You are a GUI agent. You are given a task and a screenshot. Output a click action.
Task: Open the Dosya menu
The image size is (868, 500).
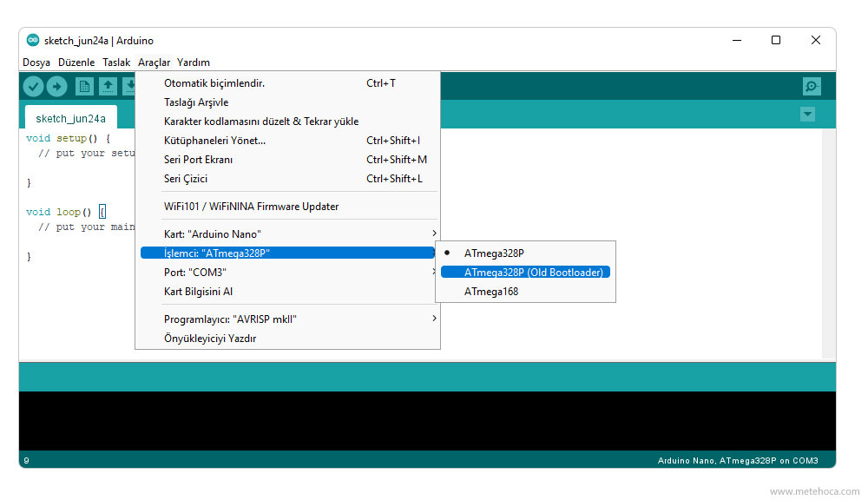[36, 62]
